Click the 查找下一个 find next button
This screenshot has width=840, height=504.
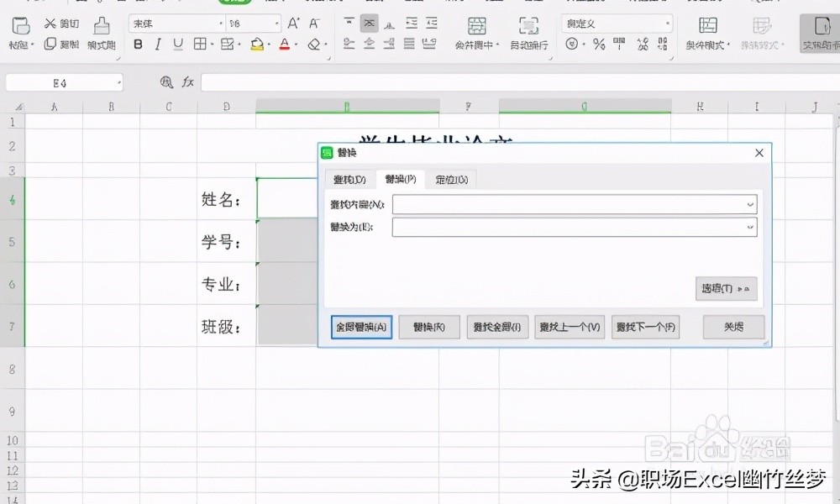click(x=645, y=327)
